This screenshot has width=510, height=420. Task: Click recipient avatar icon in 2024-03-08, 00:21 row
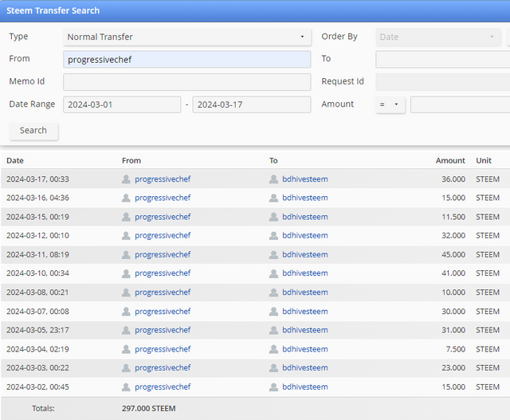pos(273,292)
